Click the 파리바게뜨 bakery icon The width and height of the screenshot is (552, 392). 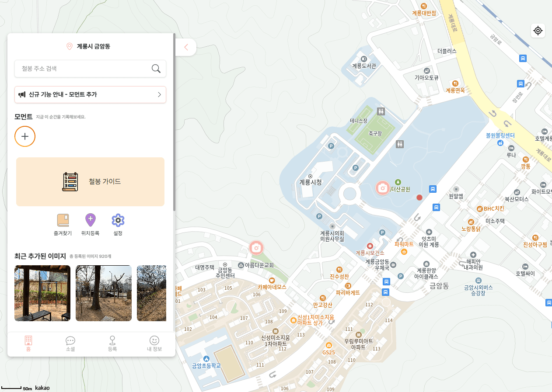pyautogui.click(x=348, y=286)
